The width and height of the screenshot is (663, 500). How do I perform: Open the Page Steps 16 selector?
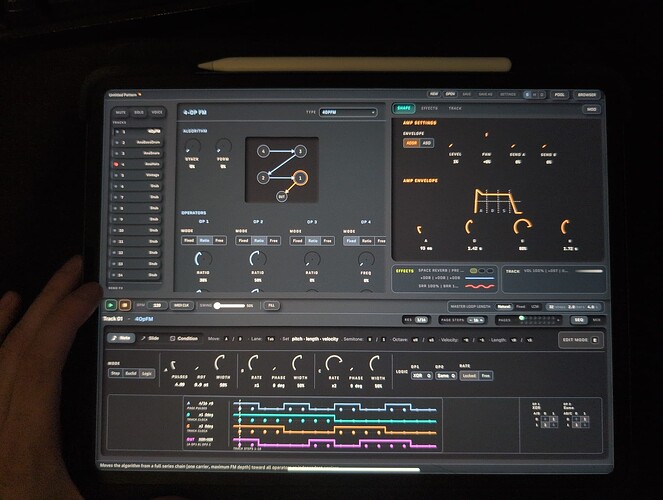tap(476, 320)
